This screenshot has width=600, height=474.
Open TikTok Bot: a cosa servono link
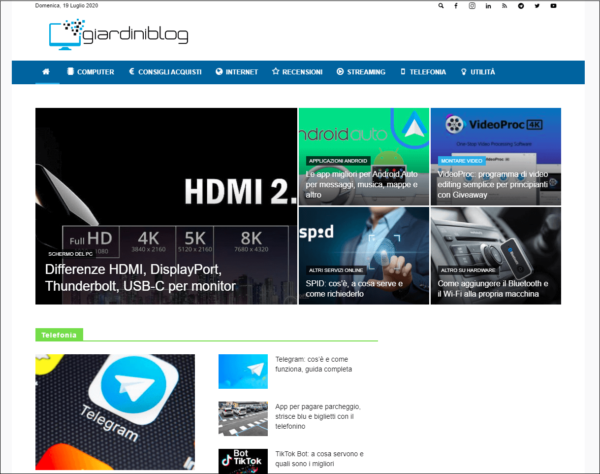point(319,459)
